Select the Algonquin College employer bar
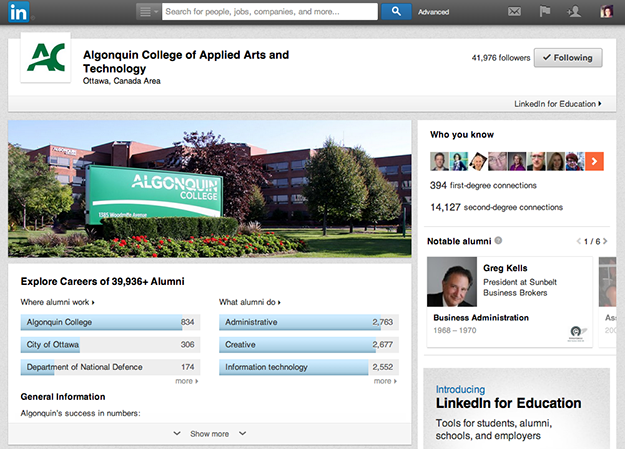Viewport: 625px width, 449px height. pyautogui.click(x=110, y=322)
